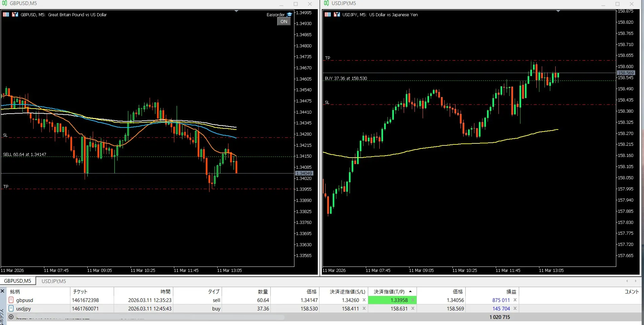Open Depth of Market icon on GBPUSD chart

click(6, 15)
